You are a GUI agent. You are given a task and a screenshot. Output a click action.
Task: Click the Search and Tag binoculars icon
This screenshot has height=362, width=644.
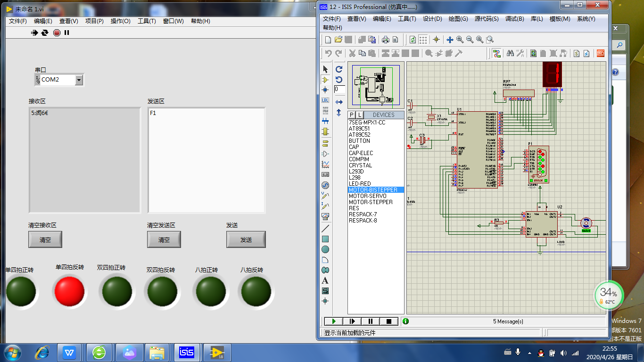510,53
